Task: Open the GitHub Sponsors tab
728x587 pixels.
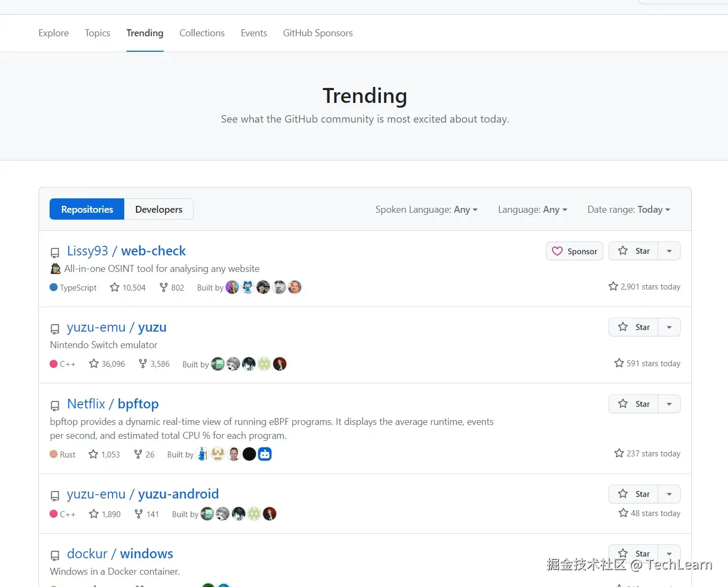Action: 318,33
